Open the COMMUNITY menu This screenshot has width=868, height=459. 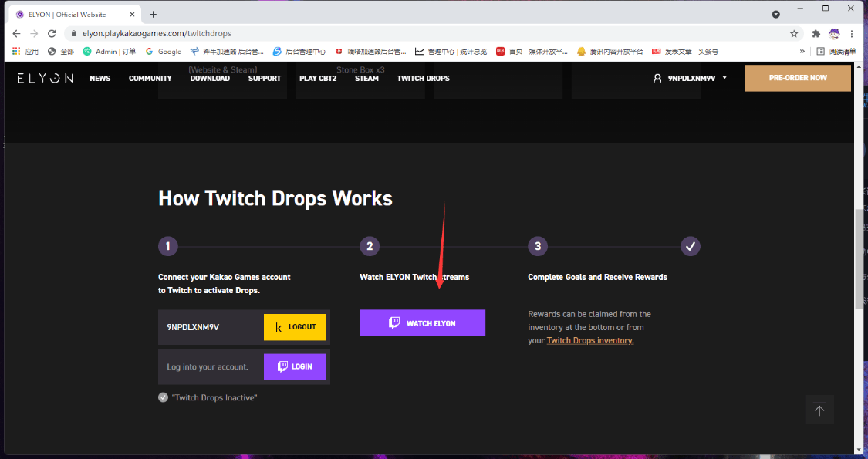pos(150,78)
